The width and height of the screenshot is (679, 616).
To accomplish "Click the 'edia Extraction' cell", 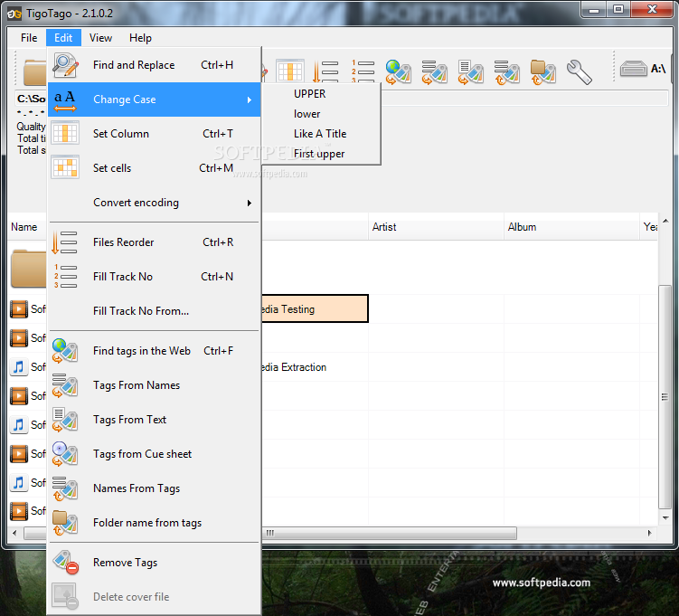I will 315,367.
